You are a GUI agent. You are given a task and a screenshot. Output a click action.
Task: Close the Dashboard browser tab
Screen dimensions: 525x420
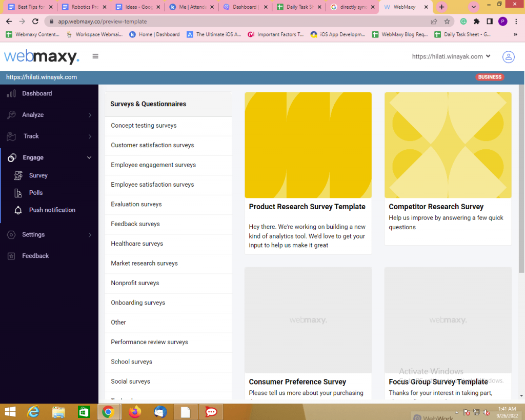[266, 7]
